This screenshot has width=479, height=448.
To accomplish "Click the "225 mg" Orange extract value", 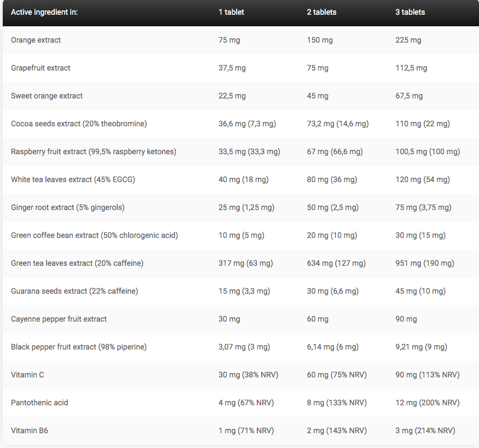I will click(x=408, y=40).
